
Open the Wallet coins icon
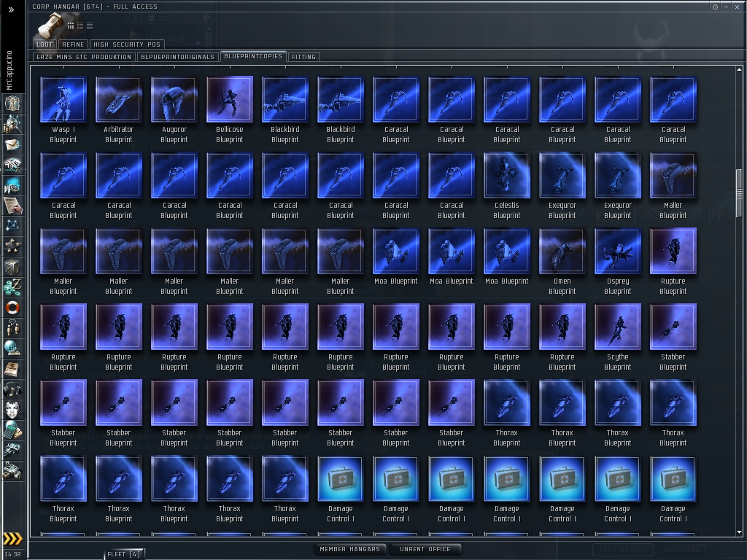[x=12, y=287]
